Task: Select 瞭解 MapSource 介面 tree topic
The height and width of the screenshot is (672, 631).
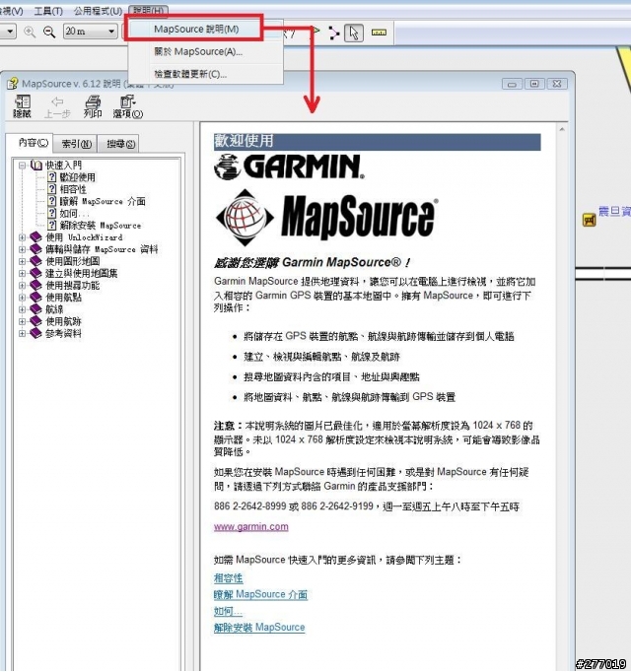Action: [103, 201]
